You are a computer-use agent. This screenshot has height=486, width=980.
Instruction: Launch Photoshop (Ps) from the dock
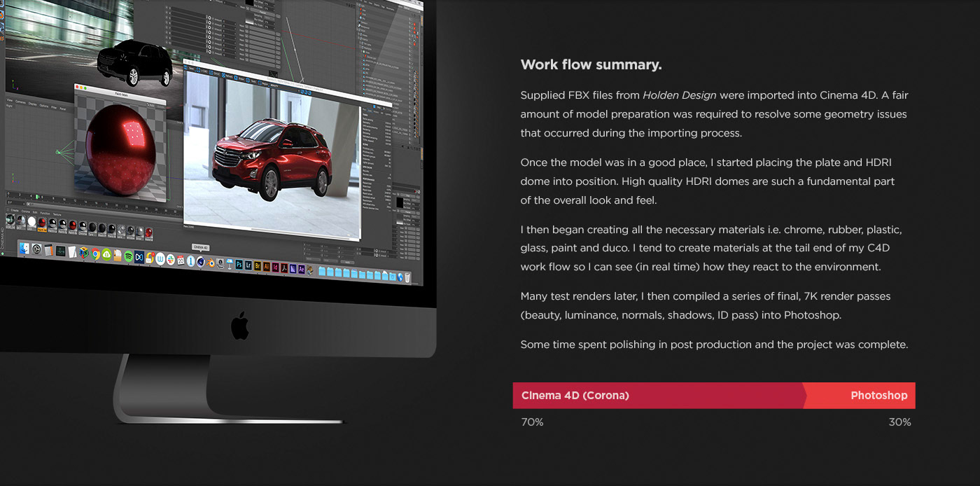coord(239,265)
